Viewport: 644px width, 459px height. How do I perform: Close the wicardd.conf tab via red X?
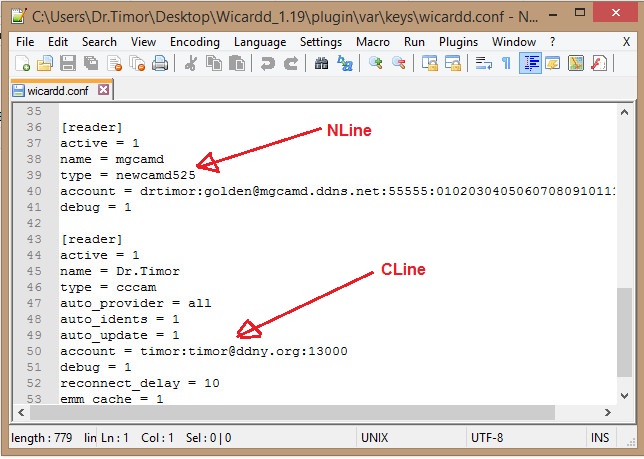pos(104,90)
